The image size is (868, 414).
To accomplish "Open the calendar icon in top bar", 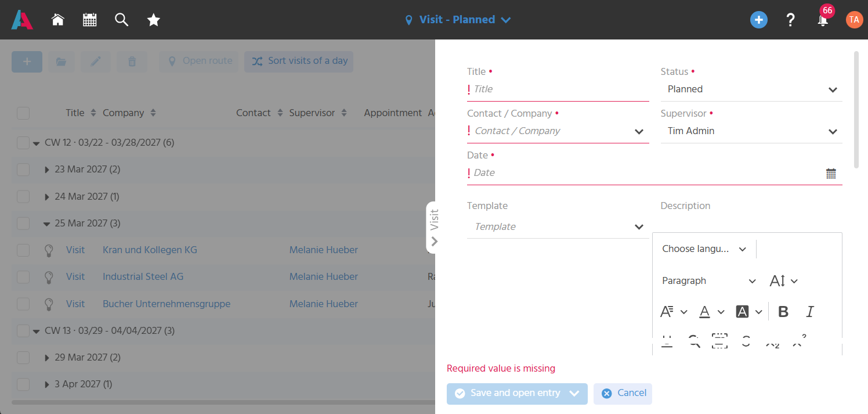I will [89, 20].
